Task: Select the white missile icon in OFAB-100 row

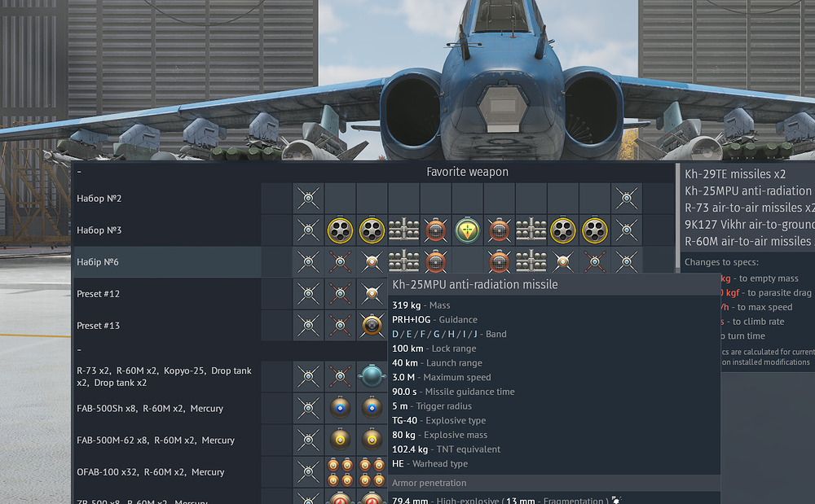Action: (x=308, y=471)
